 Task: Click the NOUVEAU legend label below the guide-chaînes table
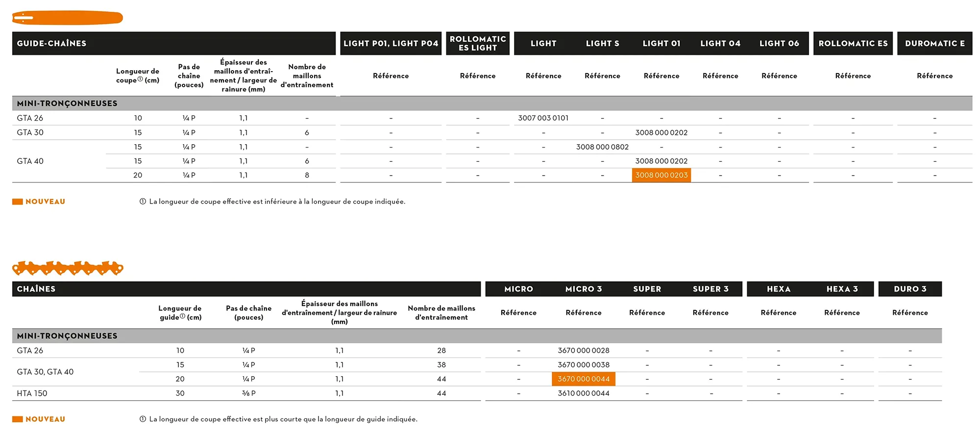pos(45,202)
